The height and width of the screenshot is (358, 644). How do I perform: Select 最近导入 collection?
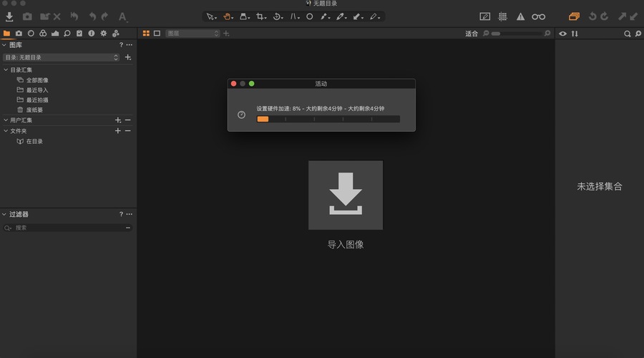pos(37,90)
